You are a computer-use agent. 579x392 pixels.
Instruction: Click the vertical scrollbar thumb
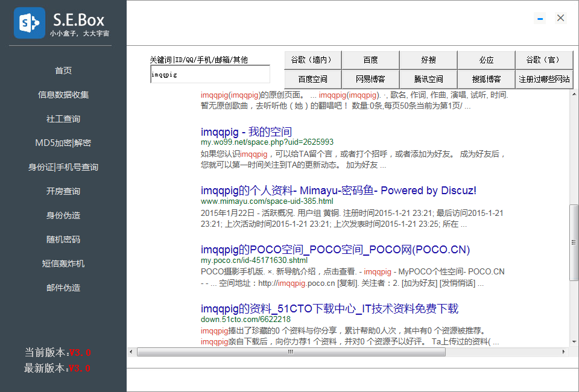(574, 242)
